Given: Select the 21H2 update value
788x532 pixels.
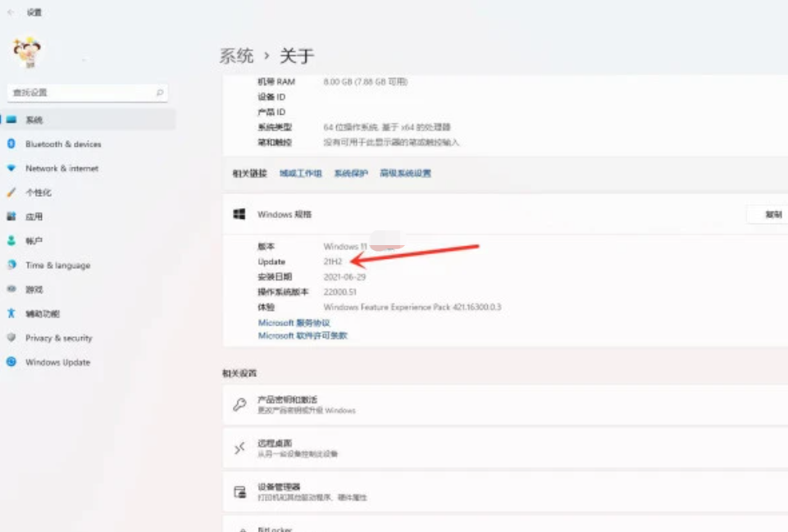Looking at the screenshot, I should click(x=333, y=261).
